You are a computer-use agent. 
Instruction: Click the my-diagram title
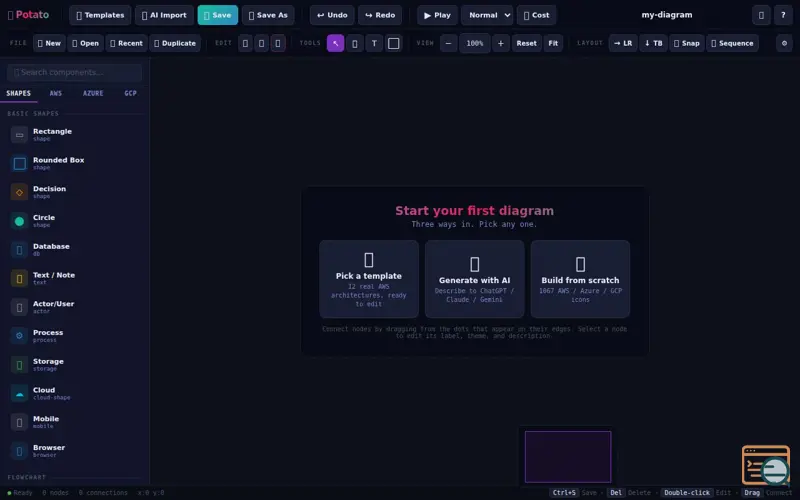(x=667, y=15)
